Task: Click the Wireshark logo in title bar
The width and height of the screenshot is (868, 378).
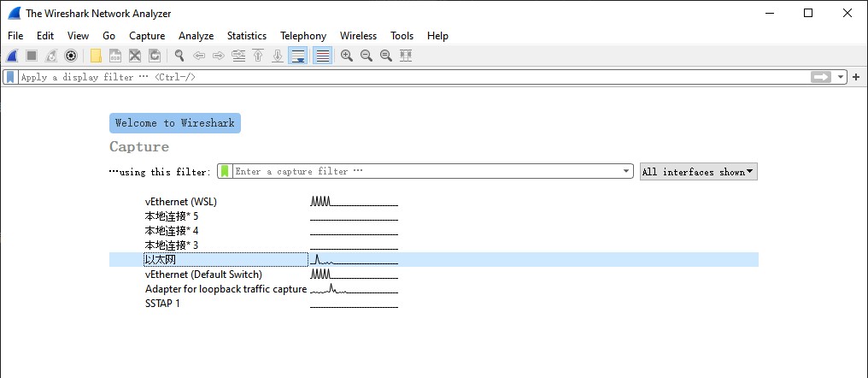Action: (15, 14)
